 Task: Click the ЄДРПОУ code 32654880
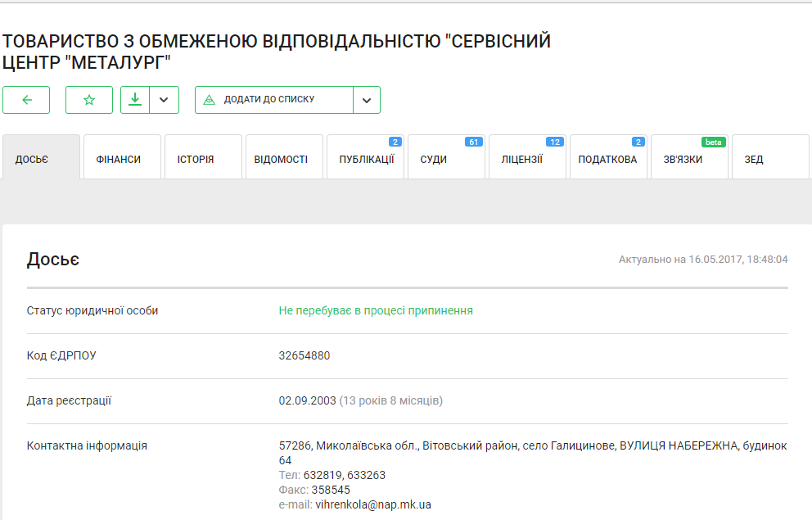304,355
